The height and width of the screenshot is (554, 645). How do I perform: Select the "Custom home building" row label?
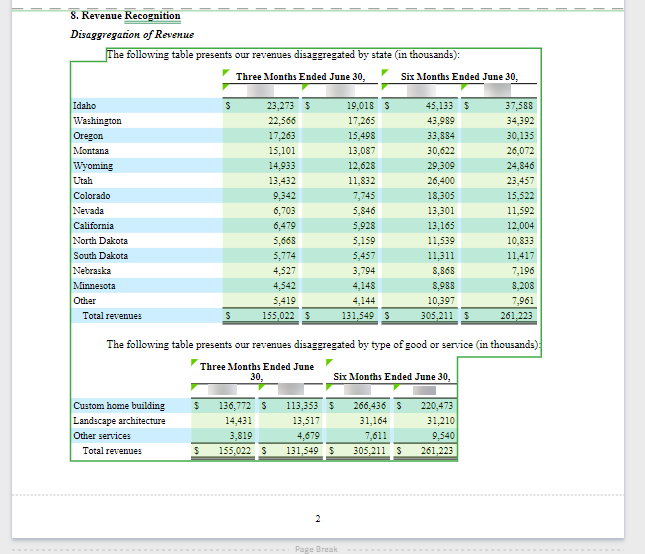119,406
